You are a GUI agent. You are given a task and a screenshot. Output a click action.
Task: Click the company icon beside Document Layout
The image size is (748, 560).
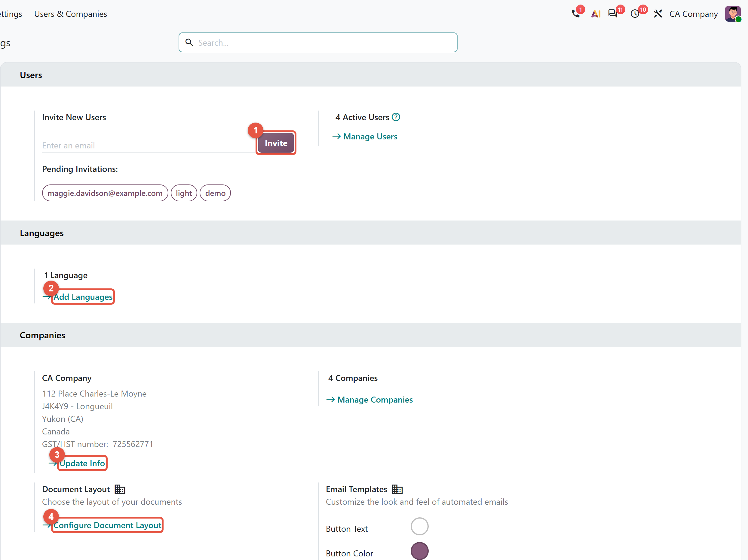pos(120,489)
